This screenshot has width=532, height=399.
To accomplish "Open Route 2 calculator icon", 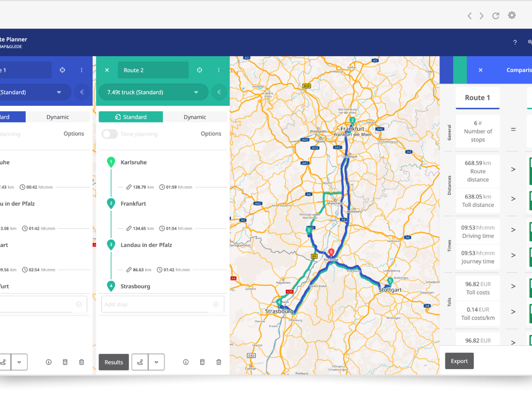I will (x=202, y=362).
